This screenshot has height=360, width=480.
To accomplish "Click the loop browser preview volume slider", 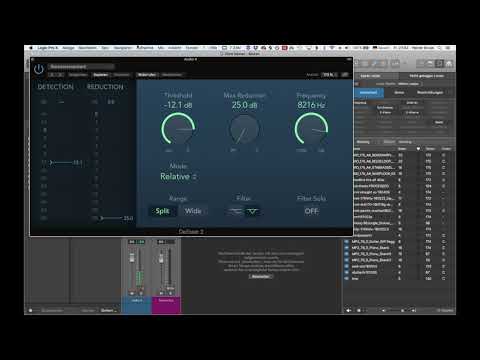I will click(x=397, y=310).
